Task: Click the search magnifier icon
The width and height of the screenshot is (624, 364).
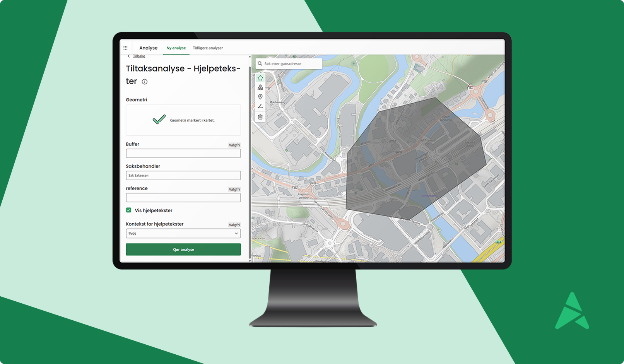Action: pyautogui.click(x=260, y=63)
